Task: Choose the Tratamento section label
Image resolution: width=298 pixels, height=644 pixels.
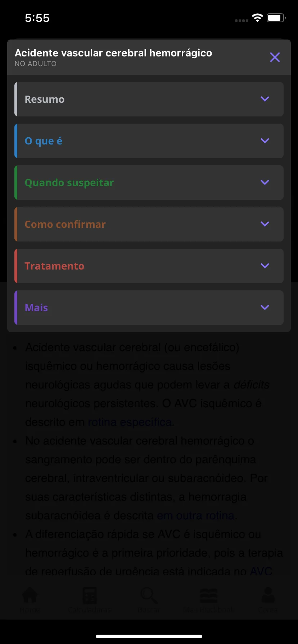Action: tap(54, 266)
